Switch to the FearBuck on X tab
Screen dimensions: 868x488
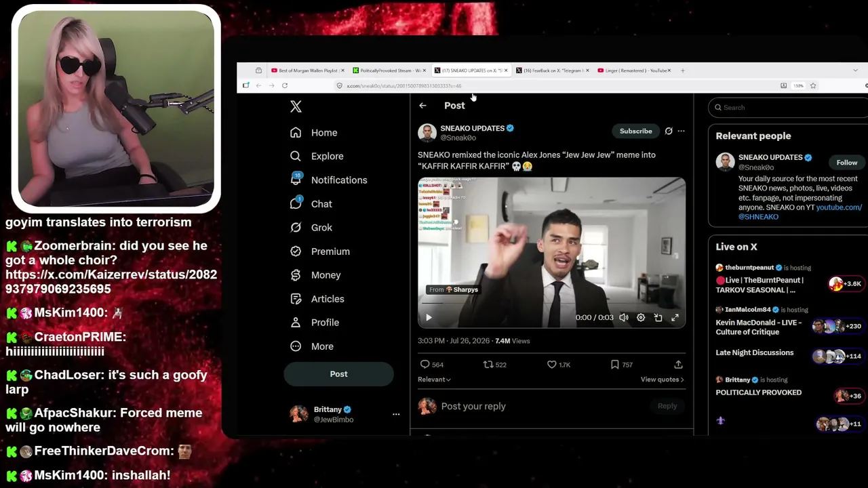point(553,70)
